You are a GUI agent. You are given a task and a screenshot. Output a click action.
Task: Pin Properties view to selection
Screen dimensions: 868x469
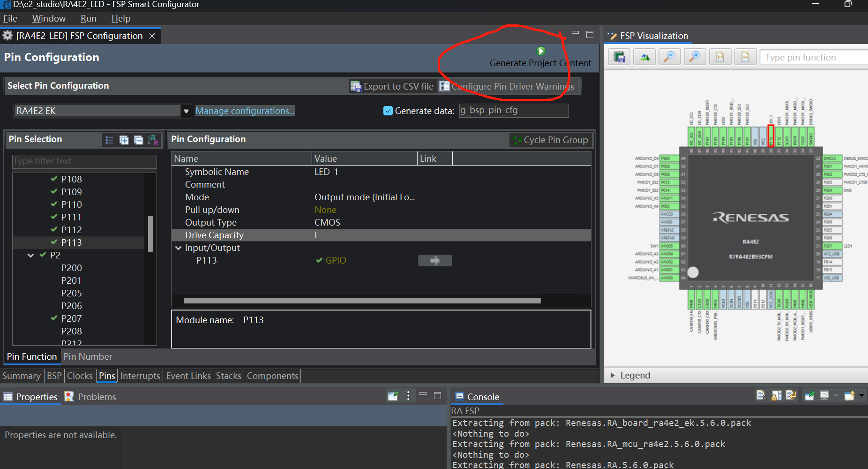point(393,396)
